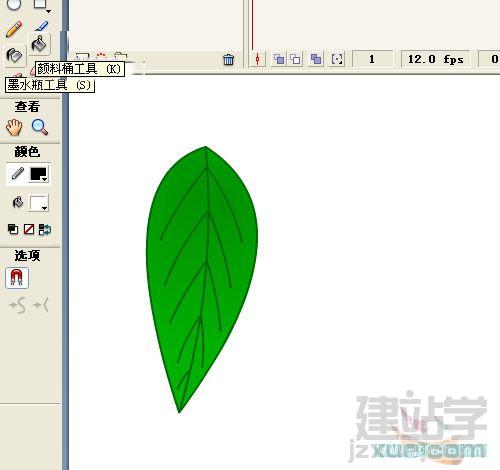This screenshot has height=470, width=500.
Task: Toggle Onion Skin Outlines
Action: 295,59
